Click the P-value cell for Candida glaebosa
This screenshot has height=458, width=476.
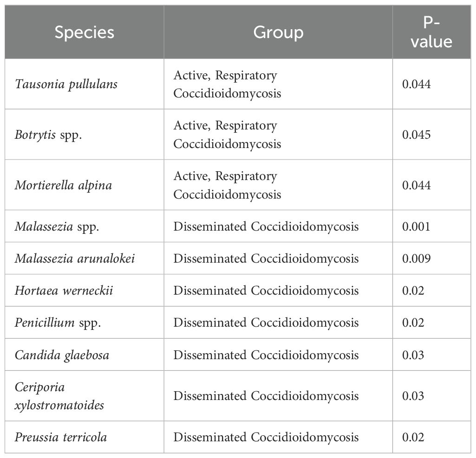[x=413, y=355]
